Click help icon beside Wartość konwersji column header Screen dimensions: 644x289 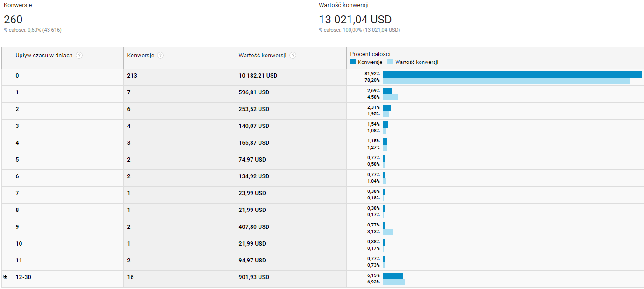click(293, 56)
